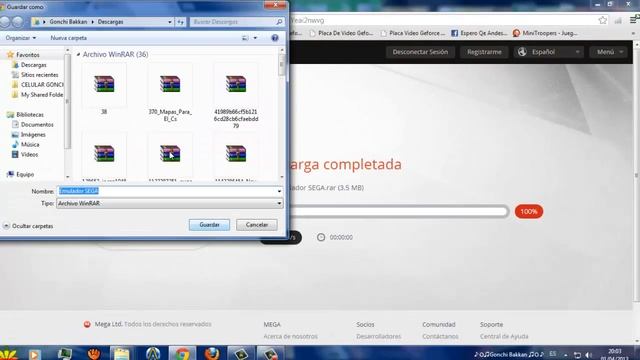Click media player icon in taskbar

[34, 354]
